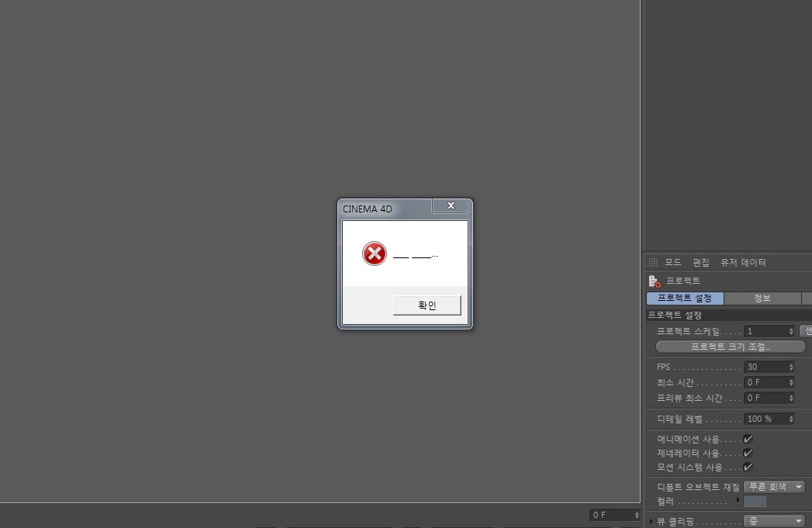Click the timeline 0 F field stepper arrows
Image resolution: width=812 pixels, height=528 pixels.
[637, 515]
